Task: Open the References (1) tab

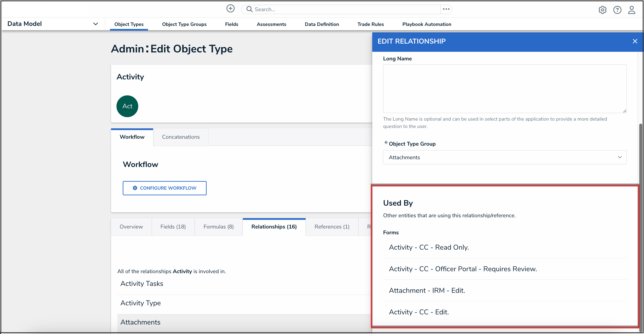Action: click(332, 227)
